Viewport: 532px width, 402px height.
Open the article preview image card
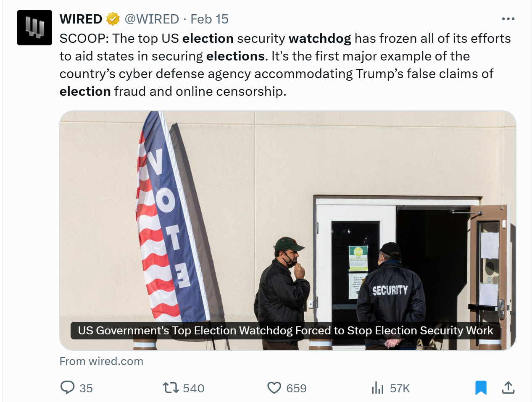tap(288, 231)
